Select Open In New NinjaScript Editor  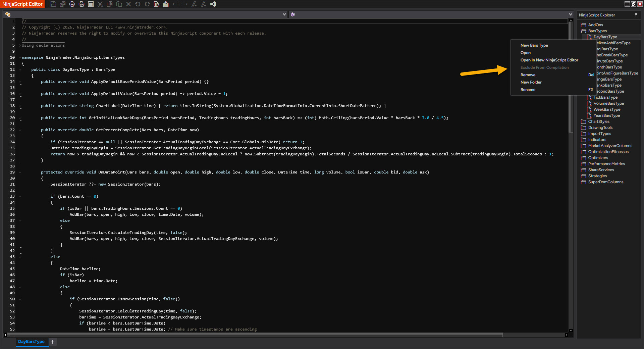(x=553, y=60)
